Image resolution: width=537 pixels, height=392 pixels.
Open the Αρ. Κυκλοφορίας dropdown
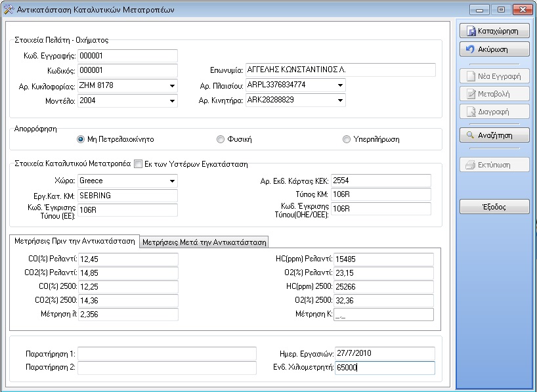coord(172,85)
